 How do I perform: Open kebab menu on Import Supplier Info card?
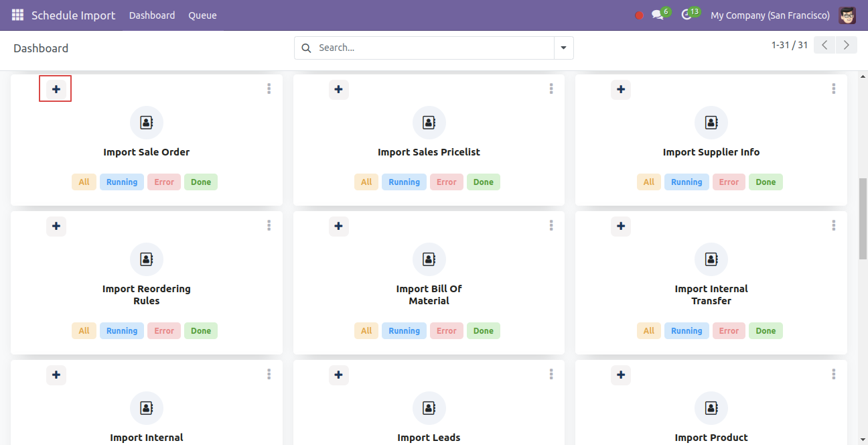click(x=834, y=88)
